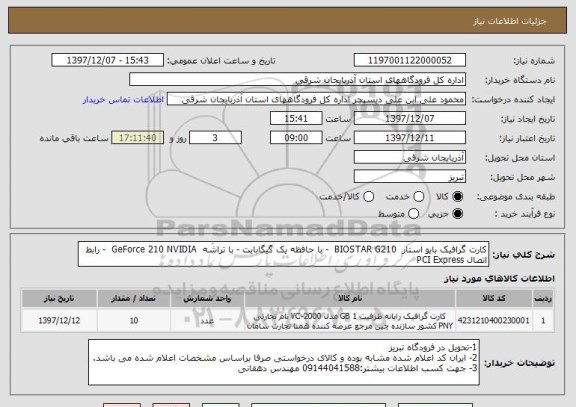576x407 pixels.
Task: Click the request creator name field
Action: [x=316, y=99]
